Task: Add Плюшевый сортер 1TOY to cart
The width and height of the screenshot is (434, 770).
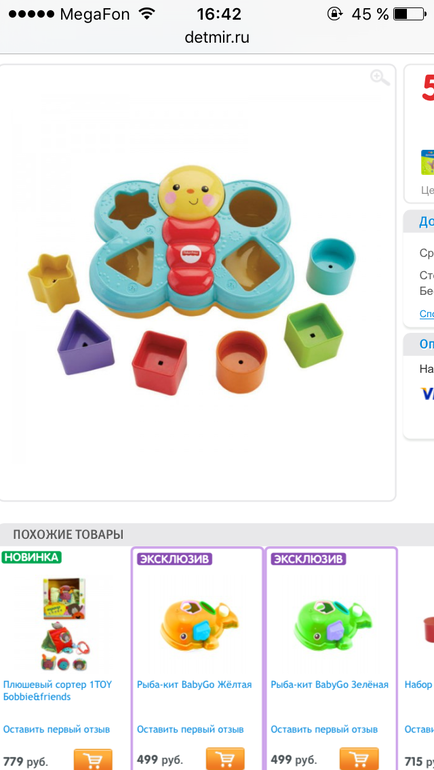Action: (93, 760)
